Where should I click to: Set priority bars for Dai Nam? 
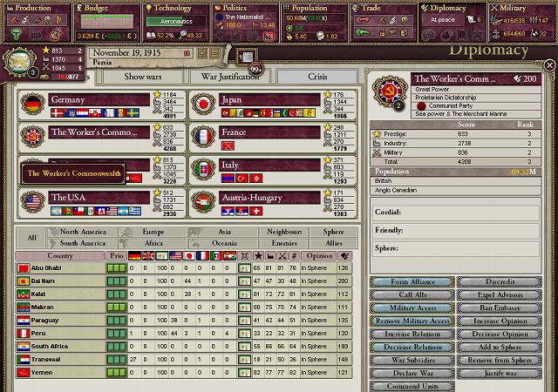pos(115,281)
